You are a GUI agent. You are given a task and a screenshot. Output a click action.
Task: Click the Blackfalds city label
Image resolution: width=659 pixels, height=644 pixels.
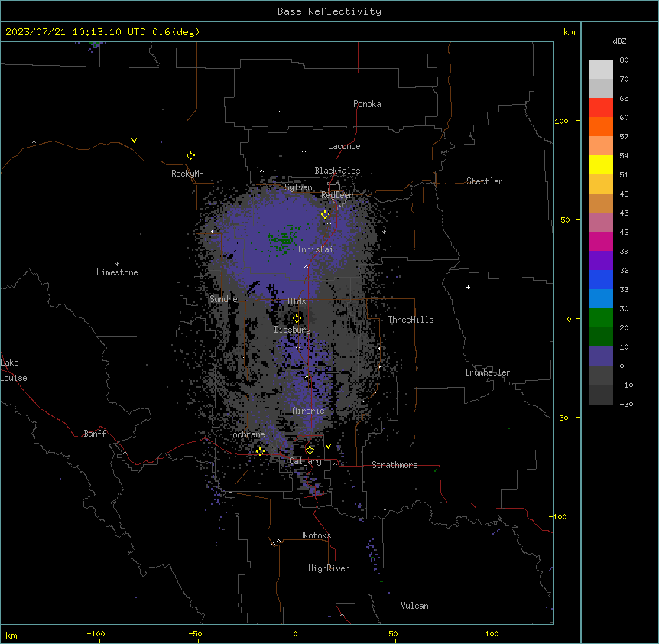(337, 171)
